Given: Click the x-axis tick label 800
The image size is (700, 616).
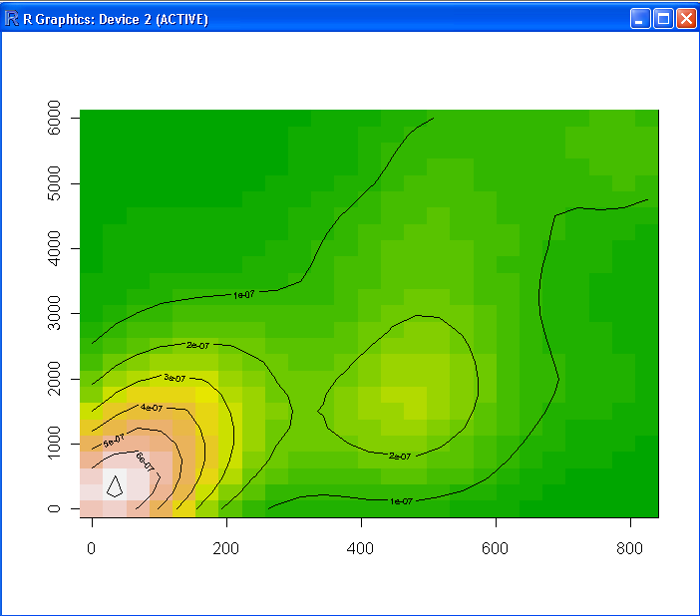Looking at the screenshot, I should point(630,547).
